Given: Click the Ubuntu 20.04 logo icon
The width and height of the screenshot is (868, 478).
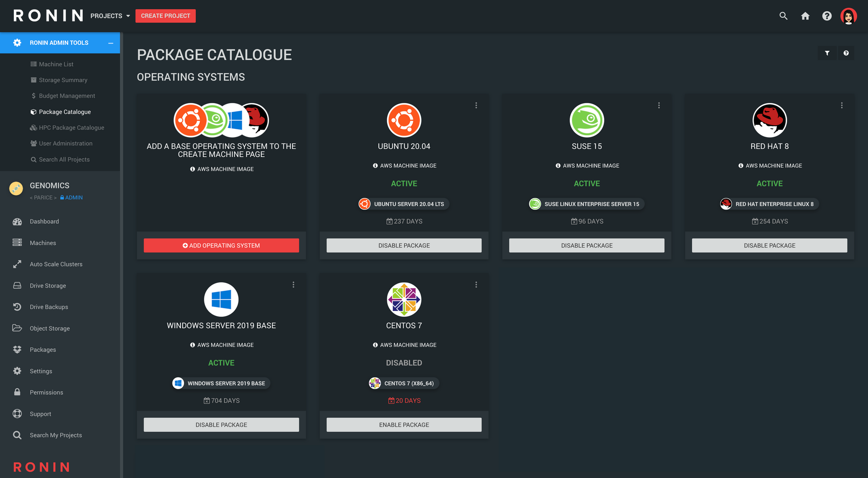Looking at the screenshot, I should pyautogui.click(x=404, y=120).
